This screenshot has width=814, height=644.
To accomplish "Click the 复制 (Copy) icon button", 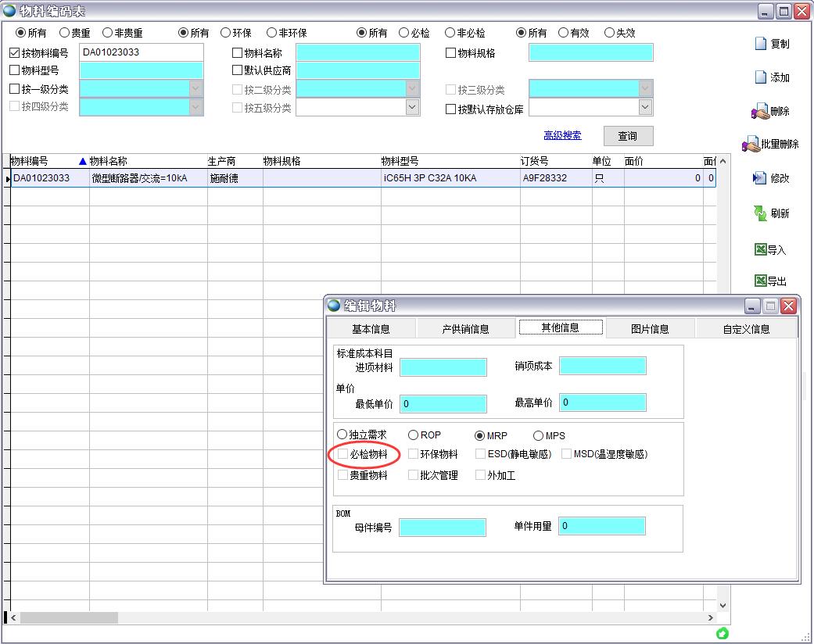I will [x=760, y=44].
